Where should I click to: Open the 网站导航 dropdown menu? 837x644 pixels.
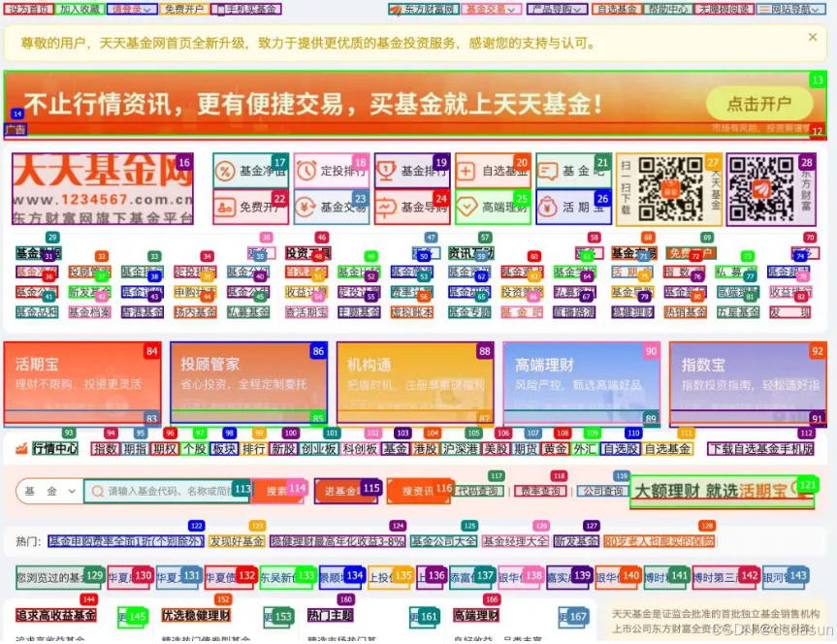(x=791, y=9)
